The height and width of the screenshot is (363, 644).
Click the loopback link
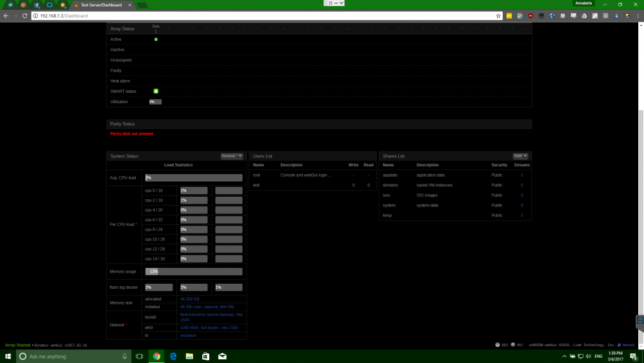188,335
